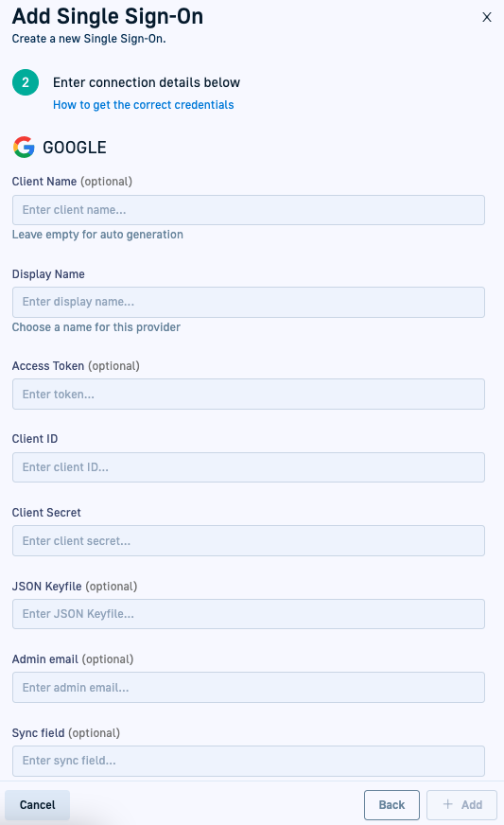Click the step 2 circle badge
The width and height of the screenshot is (504, 825).
26,82
